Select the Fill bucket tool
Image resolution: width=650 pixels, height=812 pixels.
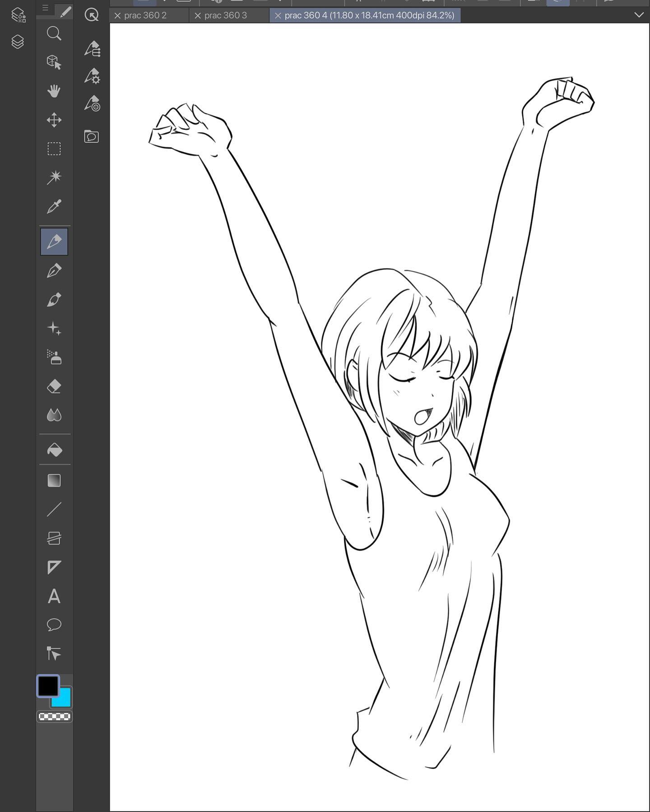tap(54, 450)
